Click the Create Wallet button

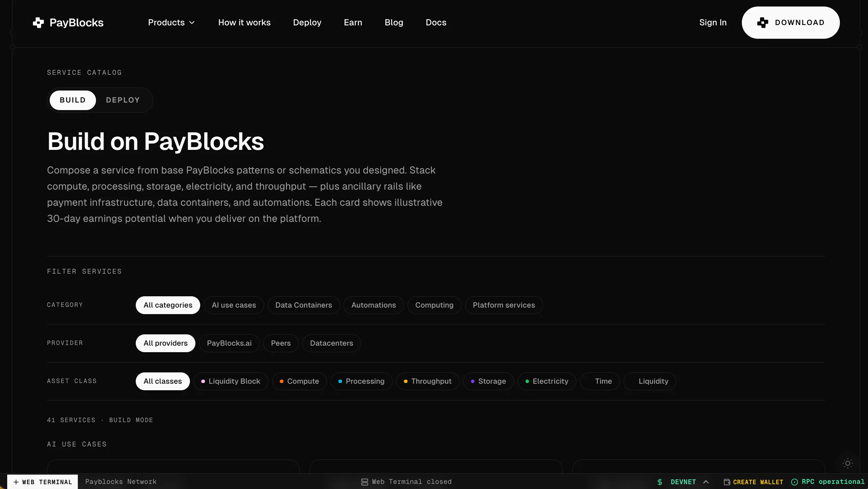coord(754,482)
